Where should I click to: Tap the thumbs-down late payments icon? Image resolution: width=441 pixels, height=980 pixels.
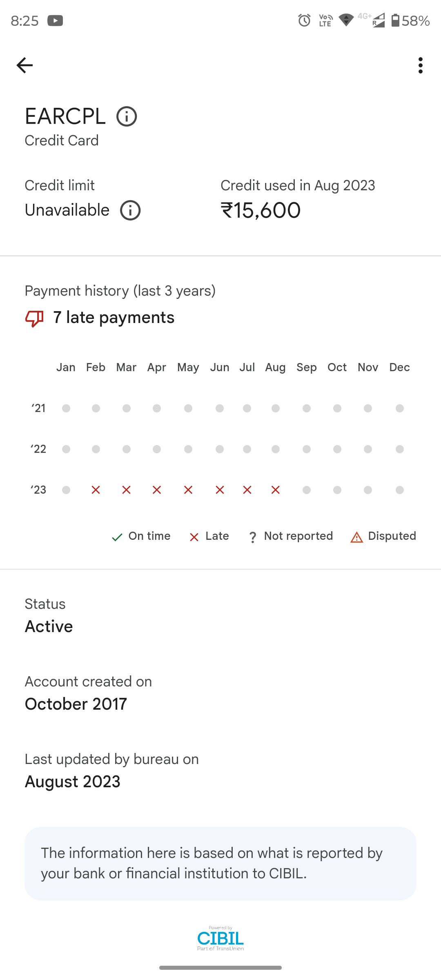34,318
